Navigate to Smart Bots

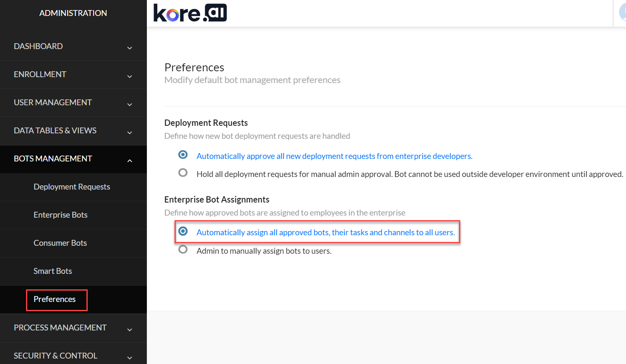click(x=52, y=271)
